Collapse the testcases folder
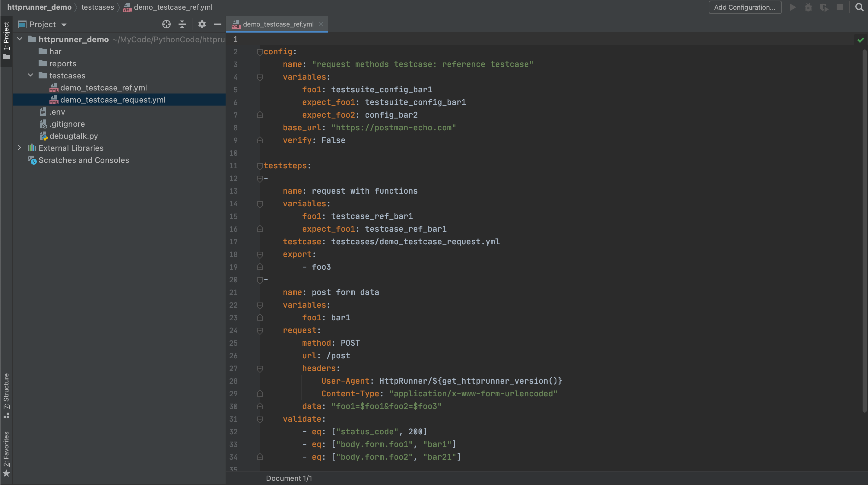Viewport: 868px width, 485px height. 30,75
